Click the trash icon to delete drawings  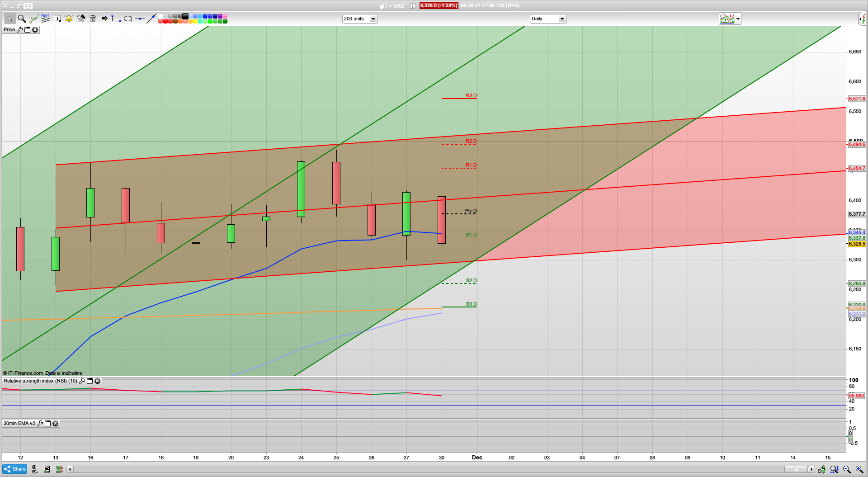point(93,19)
